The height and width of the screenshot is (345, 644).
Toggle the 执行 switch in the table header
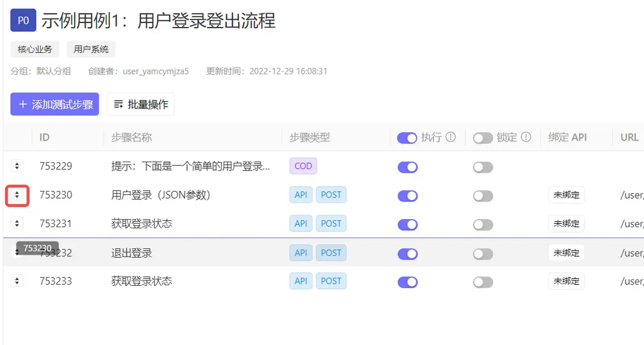click(407, 138)
